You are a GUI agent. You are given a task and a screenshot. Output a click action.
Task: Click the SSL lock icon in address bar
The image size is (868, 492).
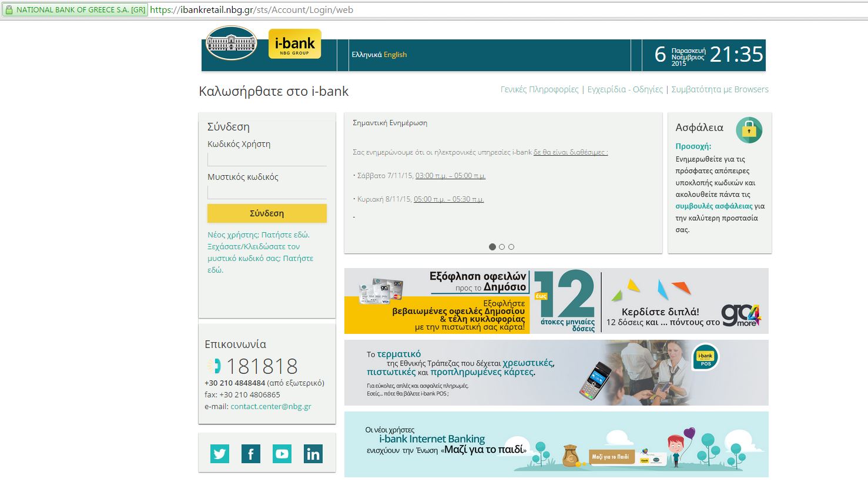coord(9,10)
